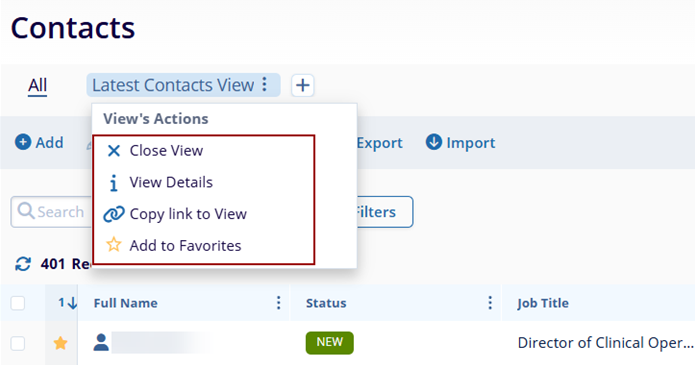The height and width of the screenshot is (365, 695).
Task: Click the sort arrow icon beside number 1
Action: pos(72,303)
